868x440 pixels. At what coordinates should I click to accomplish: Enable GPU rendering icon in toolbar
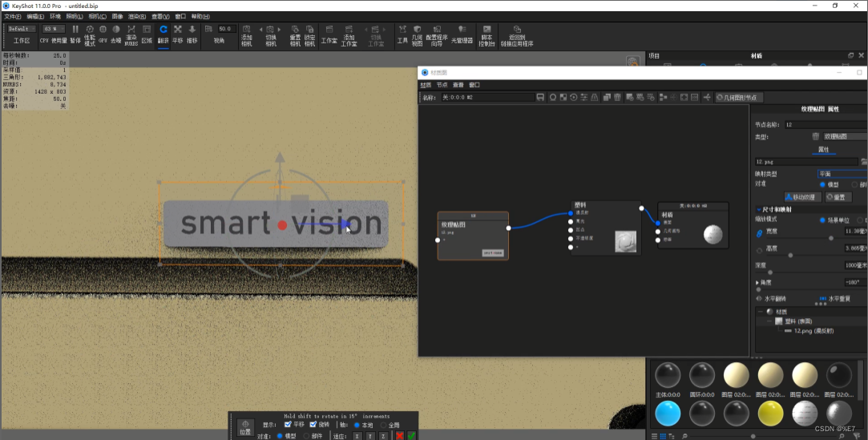pos(103,30)
